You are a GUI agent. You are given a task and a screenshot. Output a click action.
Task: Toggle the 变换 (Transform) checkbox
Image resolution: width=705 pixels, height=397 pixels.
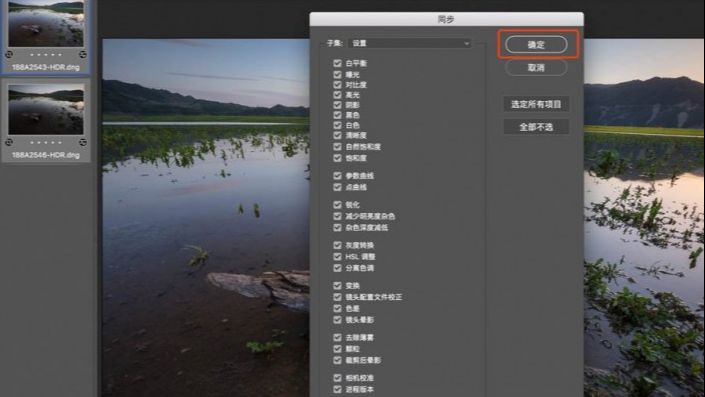tap(338, 285)
